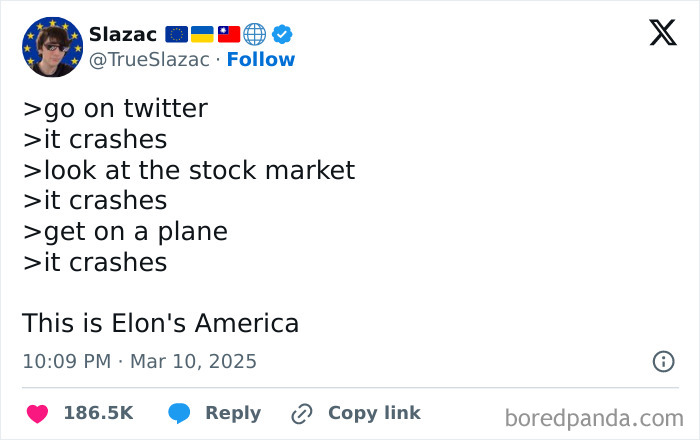Click the 186.5K likes count
Image resolution: width=700 pixels, height=440 pixels.
coord(98,413)
